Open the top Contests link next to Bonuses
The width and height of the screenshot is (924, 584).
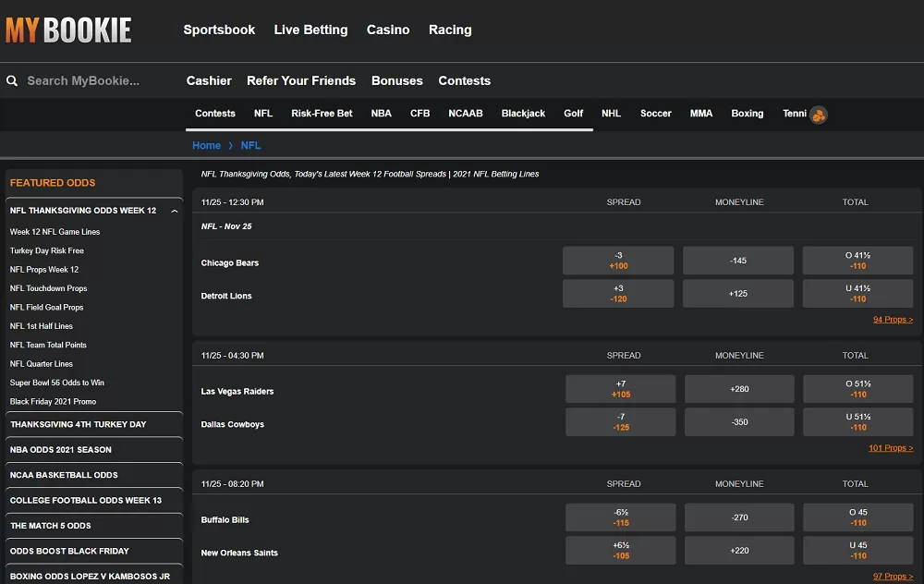click(x=465, y=80)
